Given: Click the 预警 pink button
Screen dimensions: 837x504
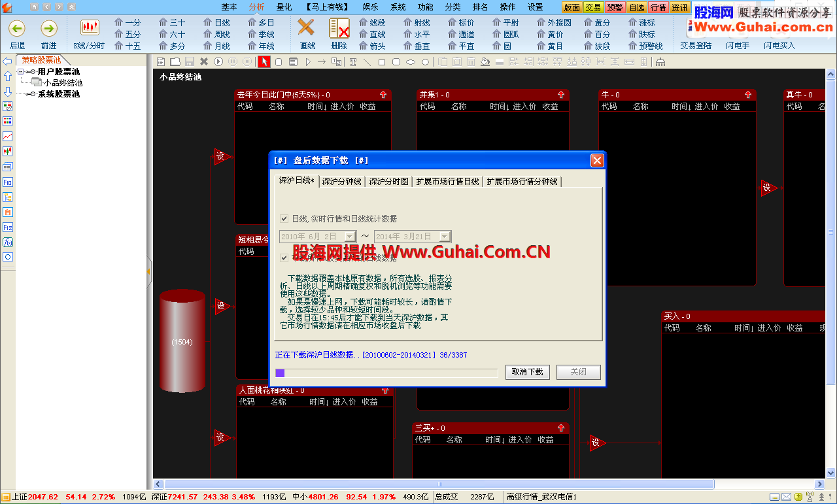Looking at the screenshot, I should [x=615, y=7].
